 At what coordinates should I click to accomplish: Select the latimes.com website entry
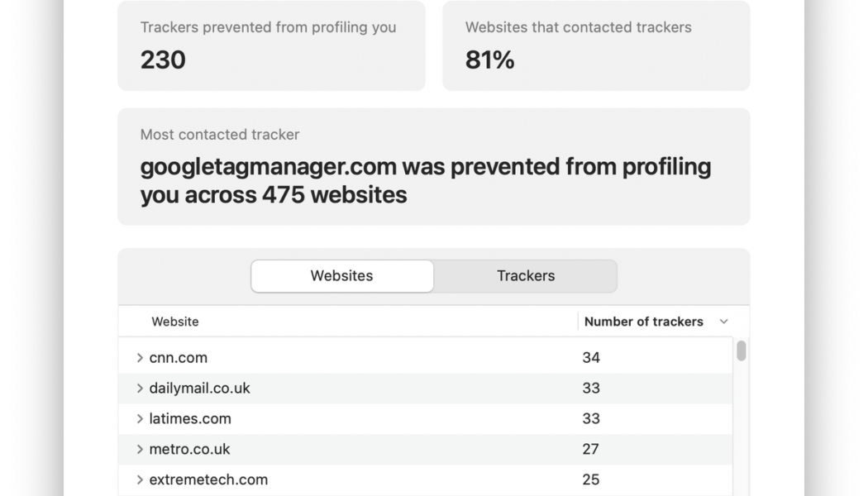pos(190,419)
